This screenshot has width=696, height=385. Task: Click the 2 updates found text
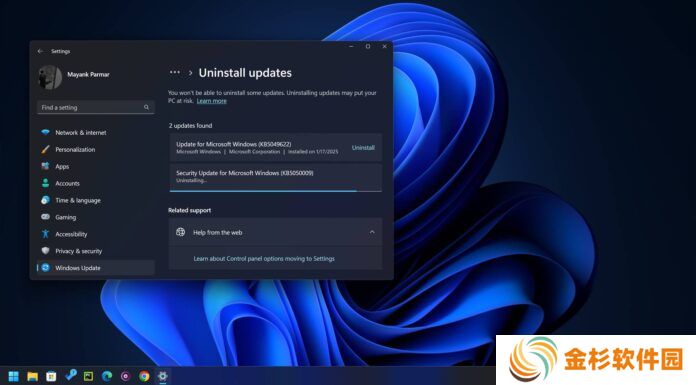[190, 126]
